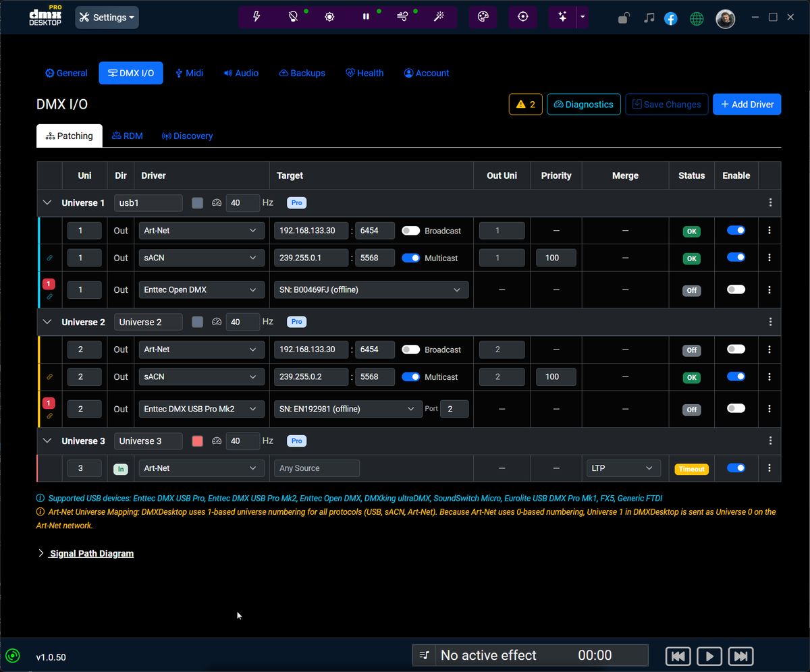This screenshot has width=810, height=672.
Task: Click the IP field 192.168.133.30 in Universe 1
Action: 311,231
